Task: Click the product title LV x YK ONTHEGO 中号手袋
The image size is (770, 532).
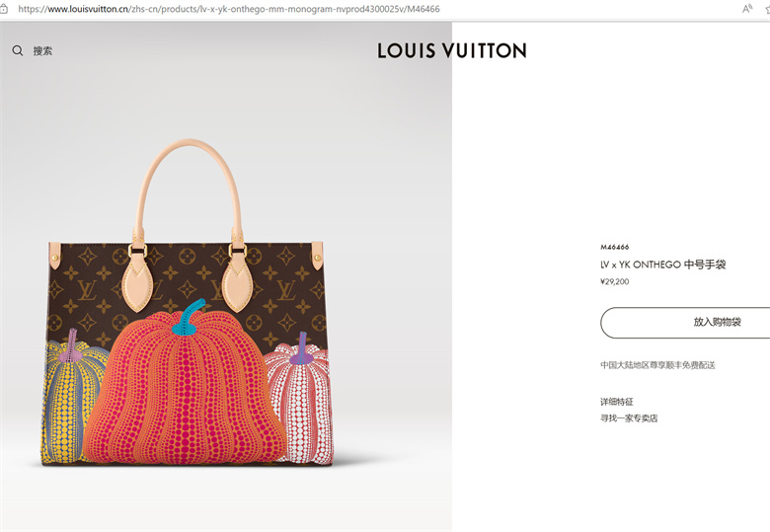Action: [x=663, y=265]
